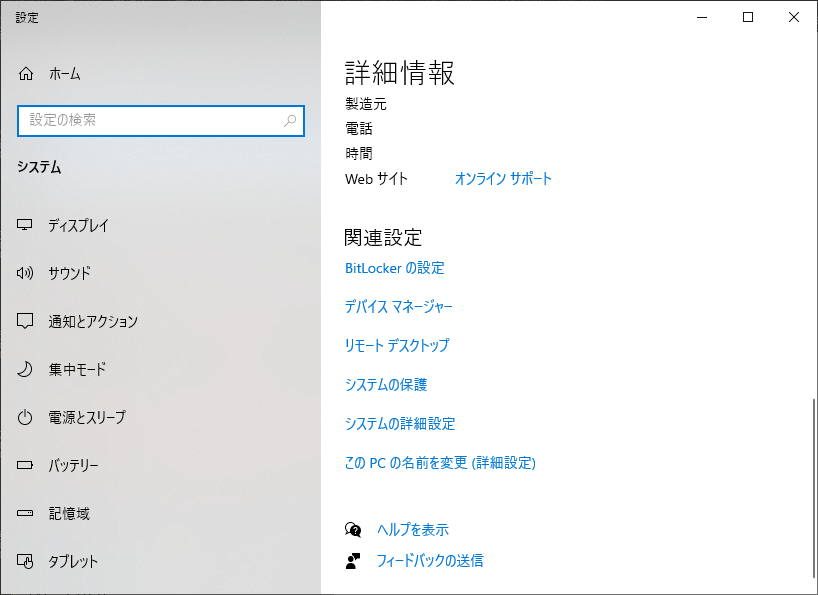Close the 設定 window
Screen dimensions: 818x595
794,17
